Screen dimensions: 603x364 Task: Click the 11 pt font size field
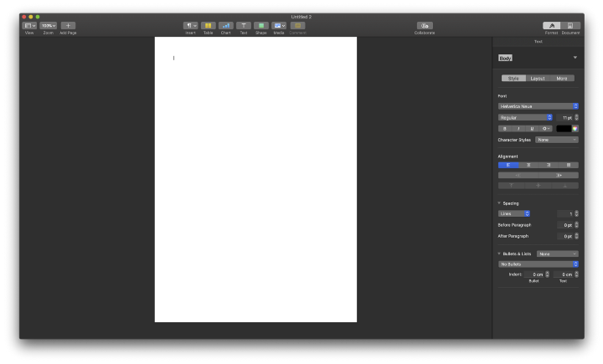(x=565, y=118)
